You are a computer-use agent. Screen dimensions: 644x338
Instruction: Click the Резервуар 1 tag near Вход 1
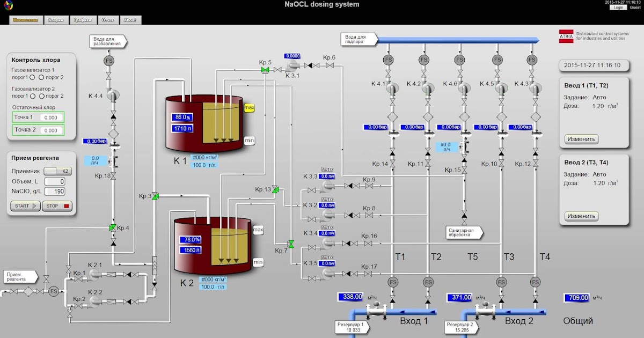[x=352, y=327]
